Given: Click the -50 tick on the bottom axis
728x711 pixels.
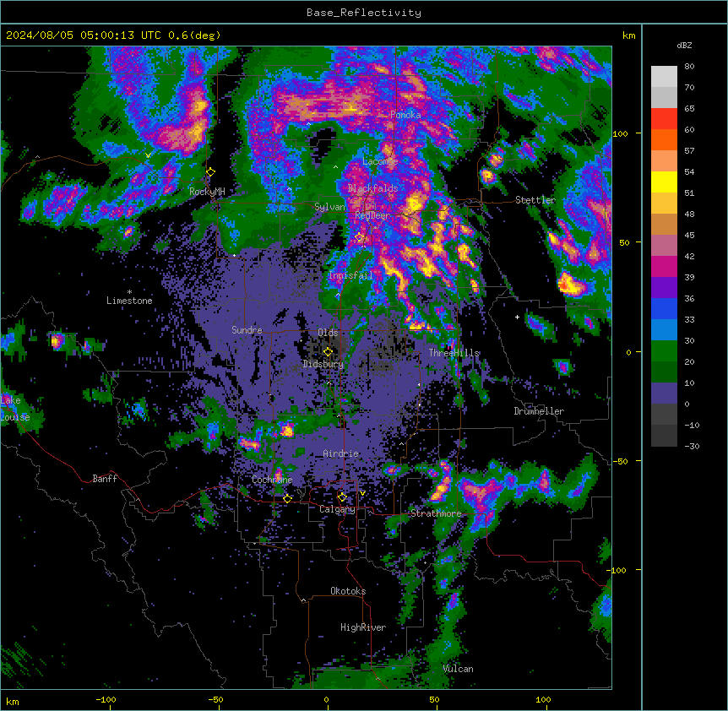Looking at the screenshot, I should [215, 699].
